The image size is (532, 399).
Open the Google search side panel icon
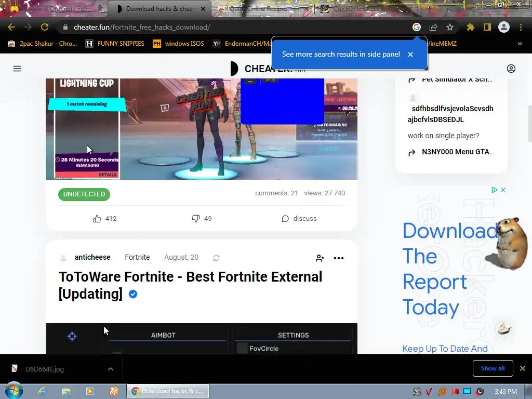click(x=417, y=27)
